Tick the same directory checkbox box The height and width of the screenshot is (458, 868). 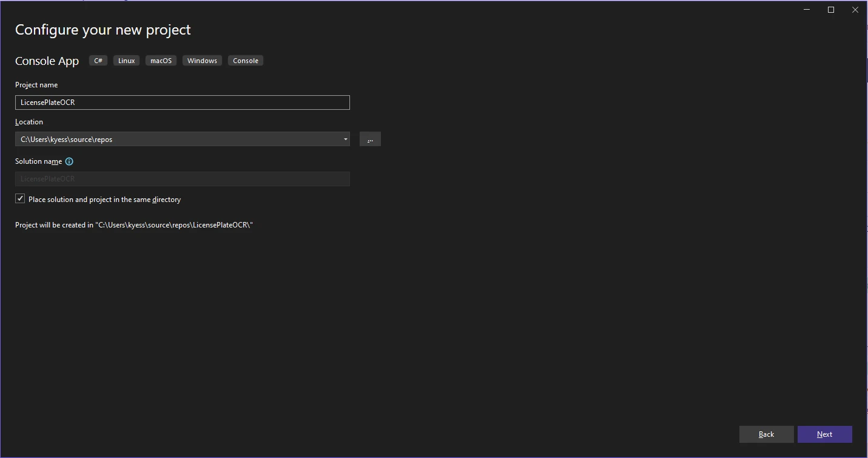click(x=20, y=199)
